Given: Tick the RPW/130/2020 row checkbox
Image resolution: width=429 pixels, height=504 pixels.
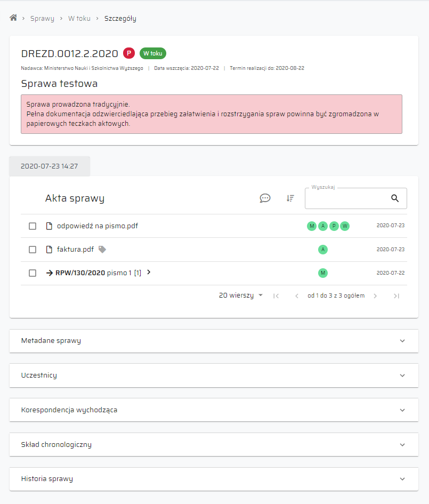Looking at the screenshot, I should click(x=33, y=273).
